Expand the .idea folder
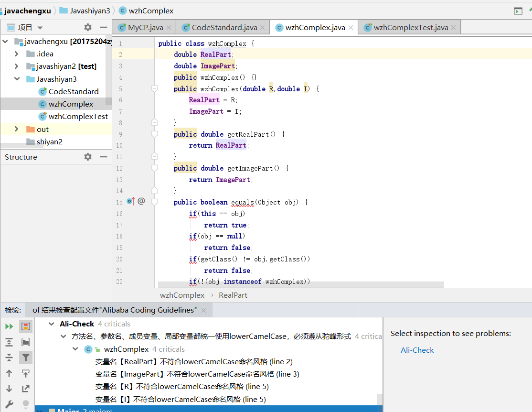Viewport: 532px width, 412px height. point(16,54)
